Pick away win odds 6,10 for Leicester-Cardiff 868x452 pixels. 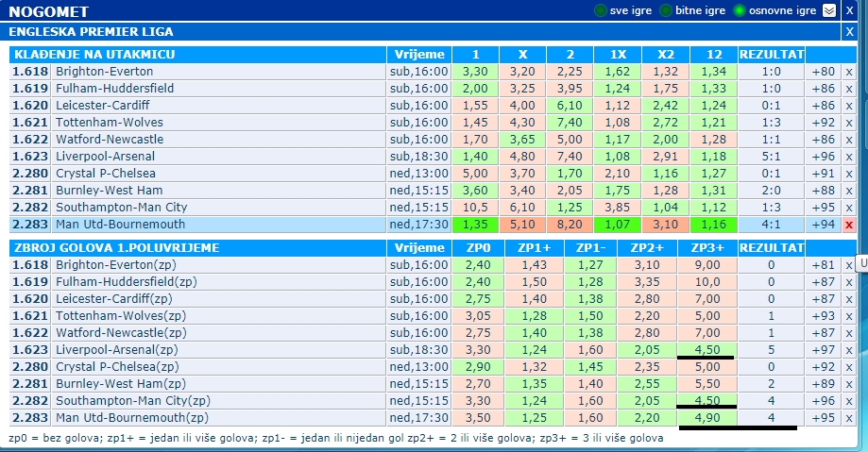click(x=570, y=105)
